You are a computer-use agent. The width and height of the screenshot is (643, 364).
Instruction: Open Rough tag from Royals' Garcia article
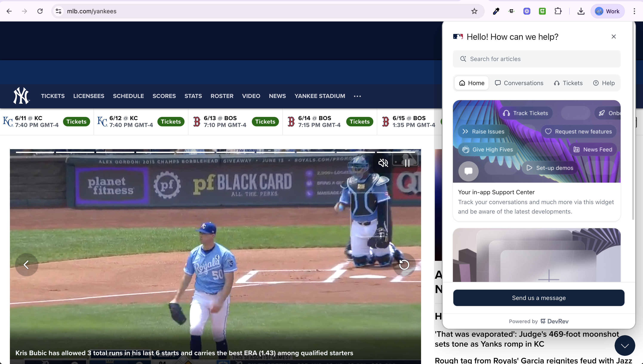[533, 360]
